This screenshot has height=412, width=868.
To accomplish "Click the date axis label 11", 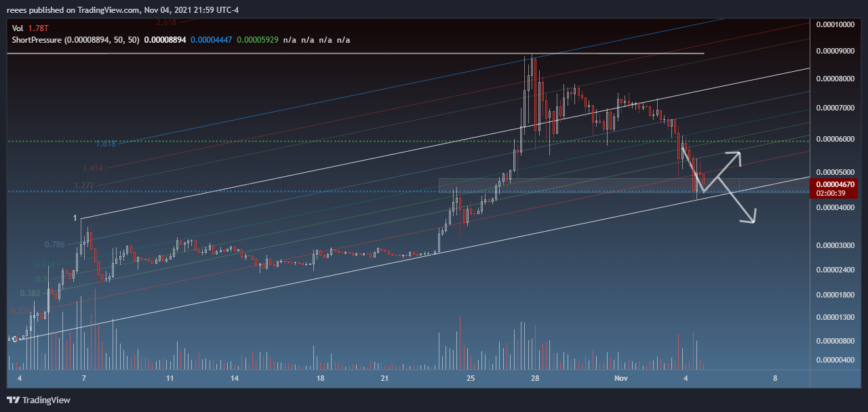I will pyautogui.click(x=170, y=378).
